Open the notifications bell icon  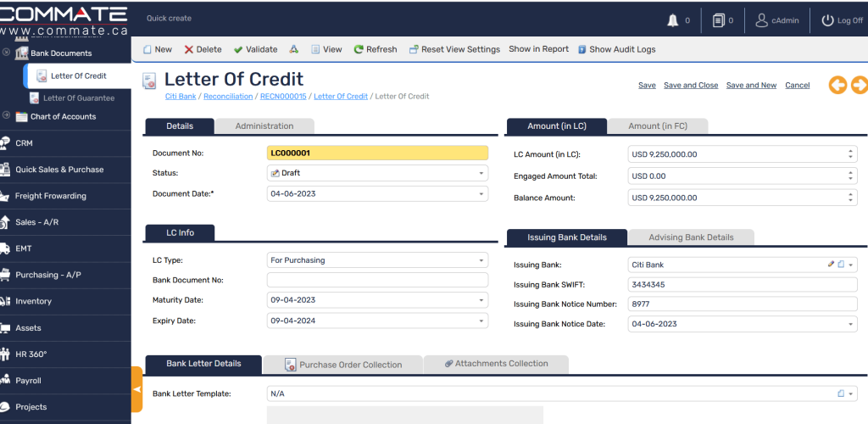672,20
